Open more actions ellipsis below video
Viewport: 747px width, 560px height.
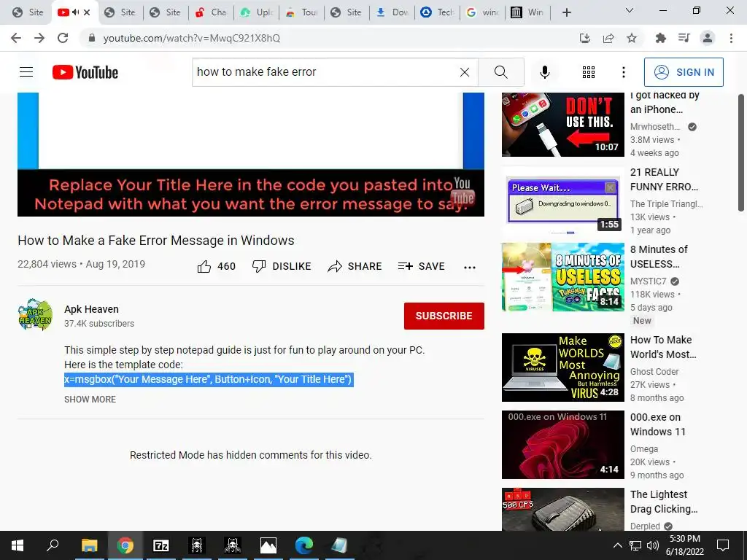[470, 267]
